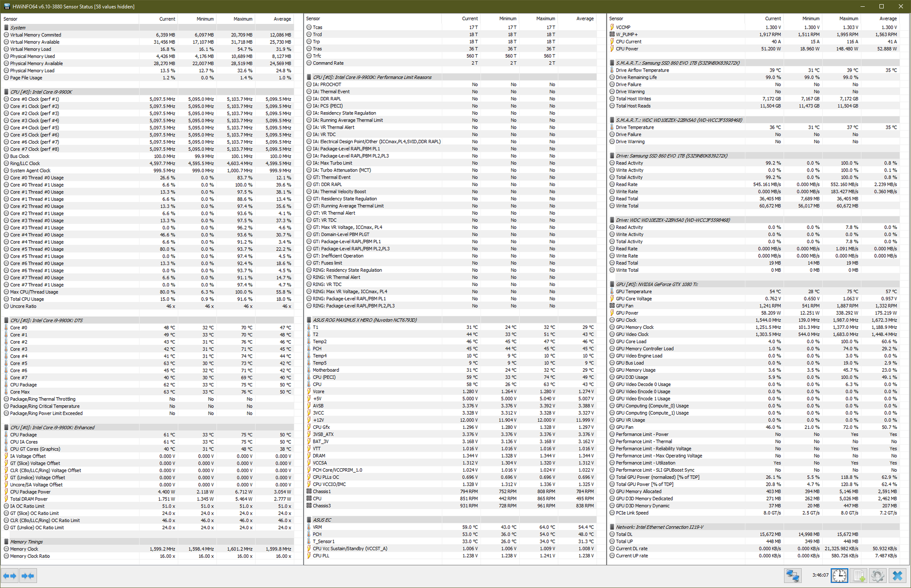Select the CPU [#0] Intel Core i9-9900K: DTS group
The height and width of the screenshot is (588, 911).
tap(148, 320)
